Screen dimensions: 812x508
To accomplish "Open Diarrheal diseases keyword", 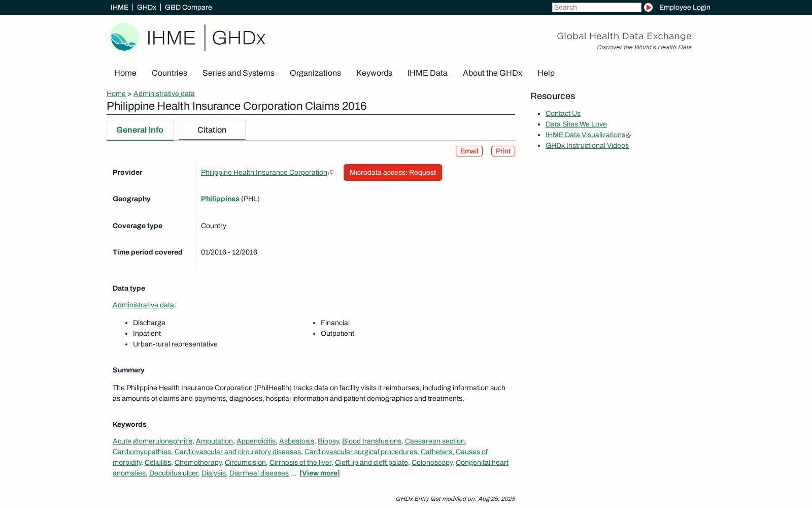I will click(259, 473).
